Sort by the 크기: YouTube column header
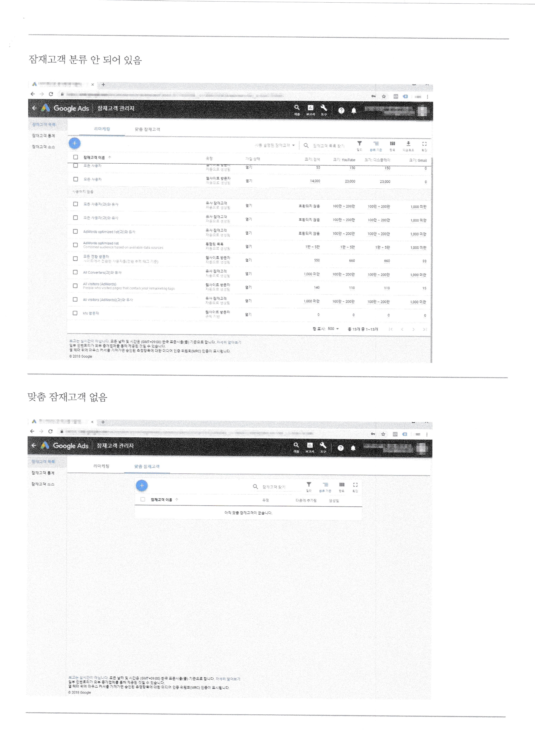 344,160
